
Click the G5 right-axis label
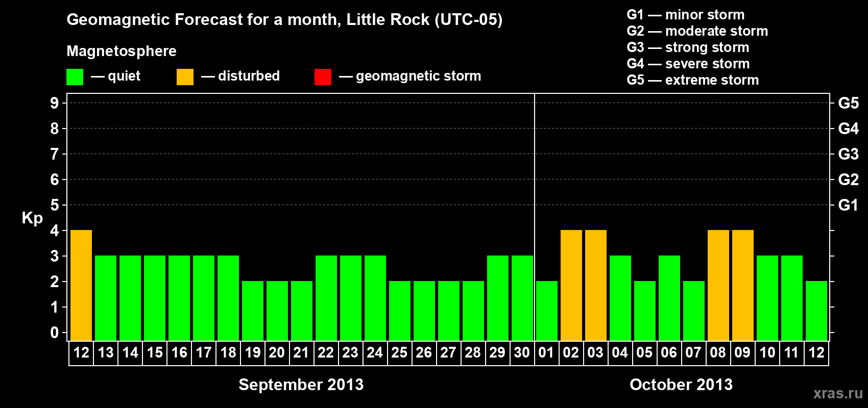click(x=849, y=103)
